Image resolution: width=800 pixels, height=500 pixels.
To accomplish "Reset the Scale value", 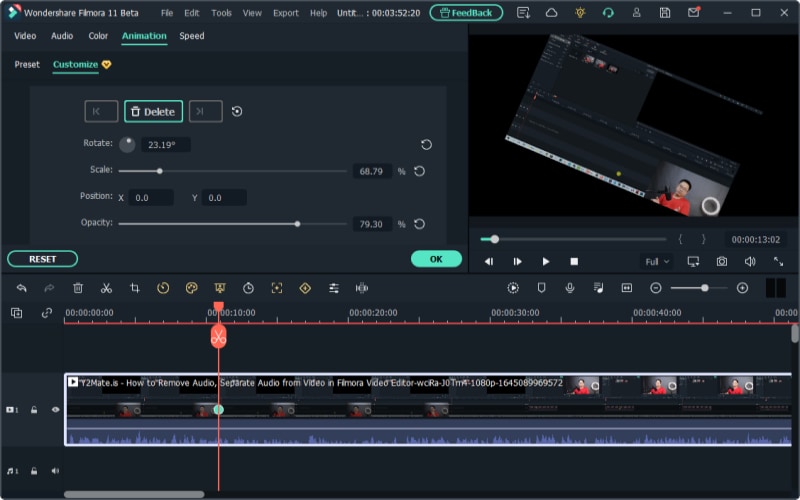I will (x=419, y=171).
